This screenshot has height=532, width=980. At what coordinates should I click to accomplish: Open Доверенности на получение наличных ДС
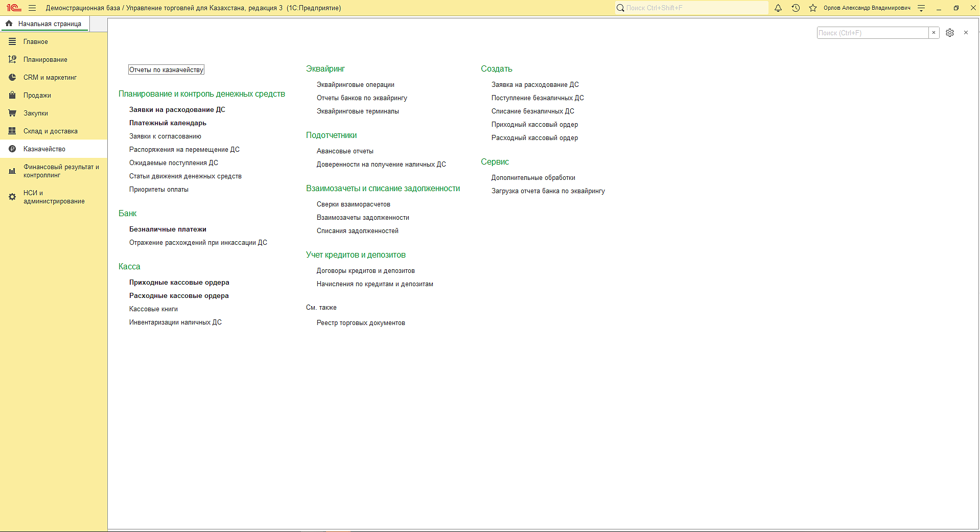381,164
